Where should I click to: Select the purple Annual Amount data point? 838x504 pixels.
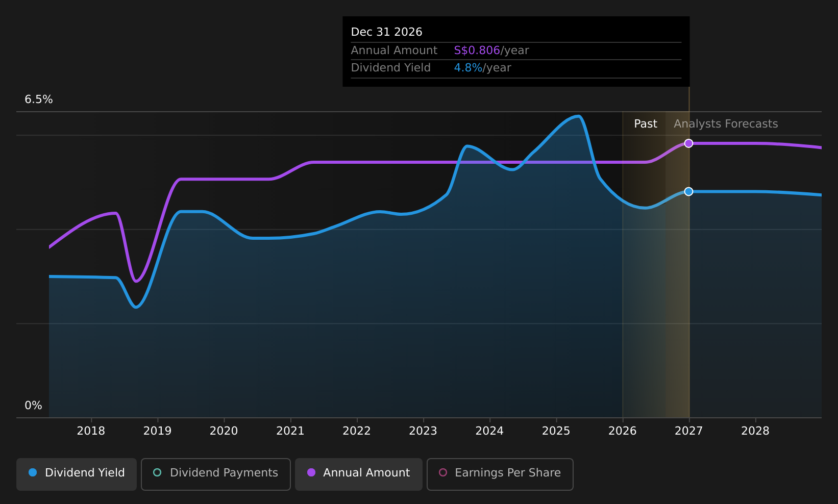pyautogui.click(x=688, y=143)
